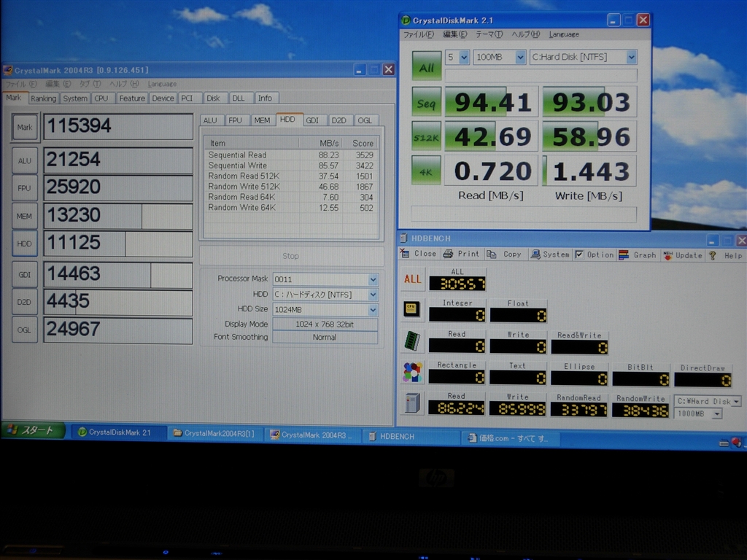747x560 pixels.
Task: Click the ALU benchmark button in CrystalMark
Action: 25,161
